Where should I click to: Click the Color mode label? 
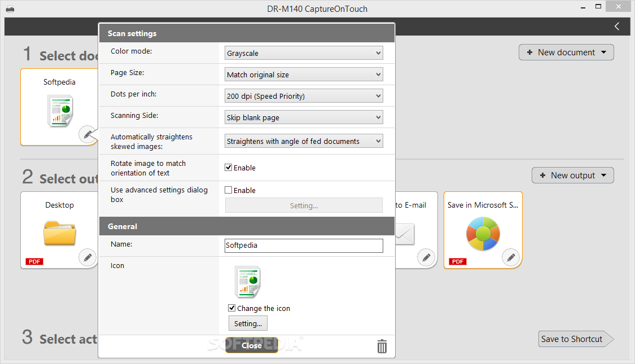pos(131,51)
